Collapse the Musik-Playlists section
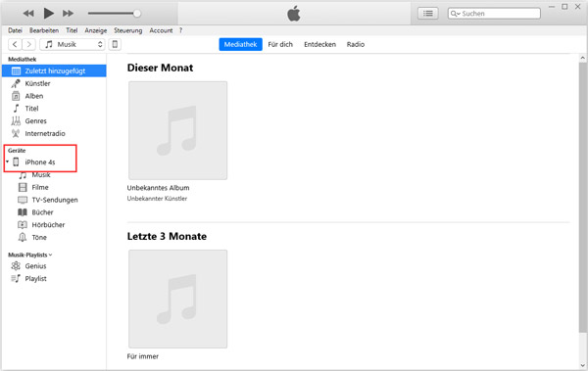 tap(51, 255)
